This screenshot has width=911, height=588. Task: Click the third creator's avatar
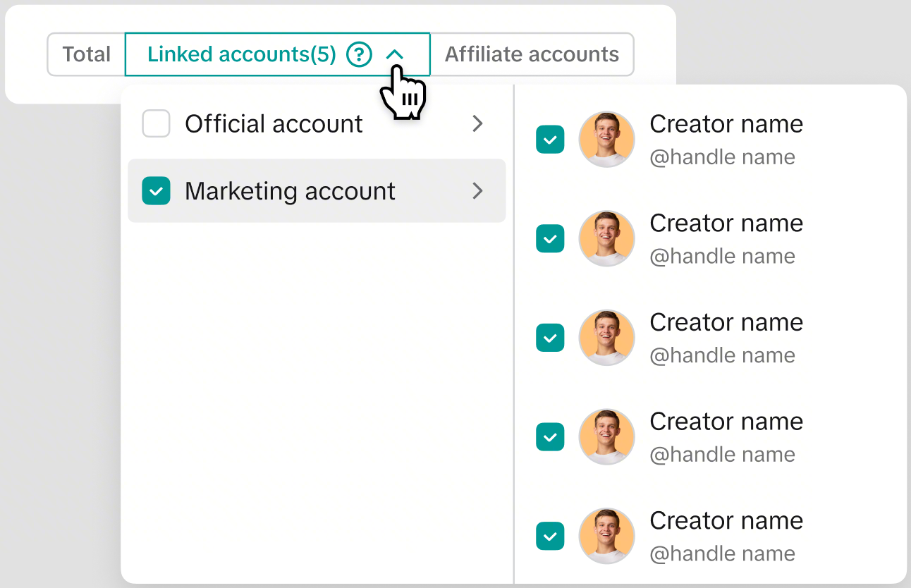(x=606, y=338)
